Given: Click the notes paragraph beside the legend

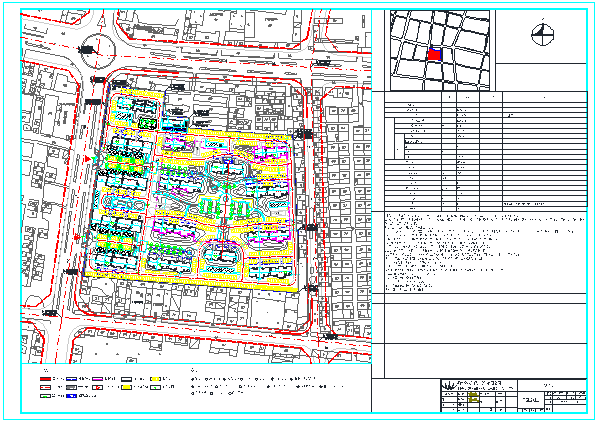Looking at the screenshot, I should [267, 386].
